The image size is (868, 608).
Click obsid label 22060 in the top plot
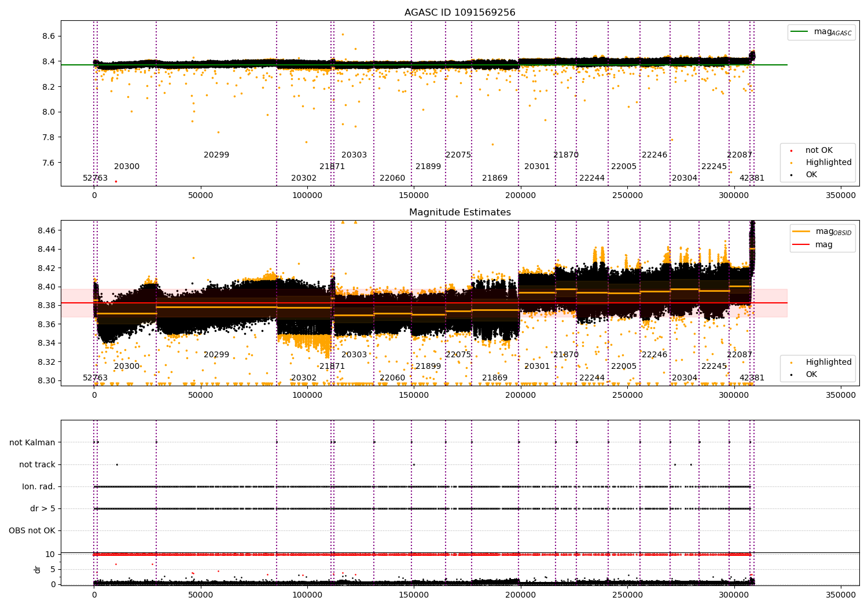pos(392,178)
